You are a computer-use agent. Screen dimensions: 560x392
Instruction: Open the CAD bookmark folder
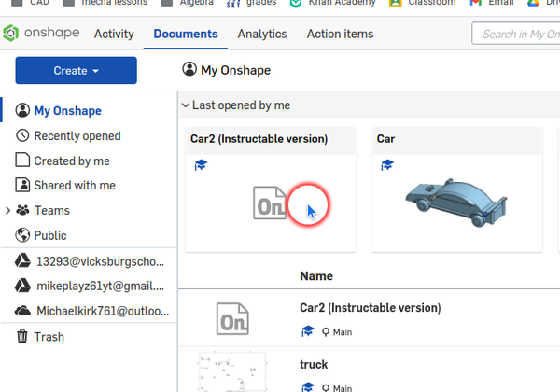tap(30, 3)
